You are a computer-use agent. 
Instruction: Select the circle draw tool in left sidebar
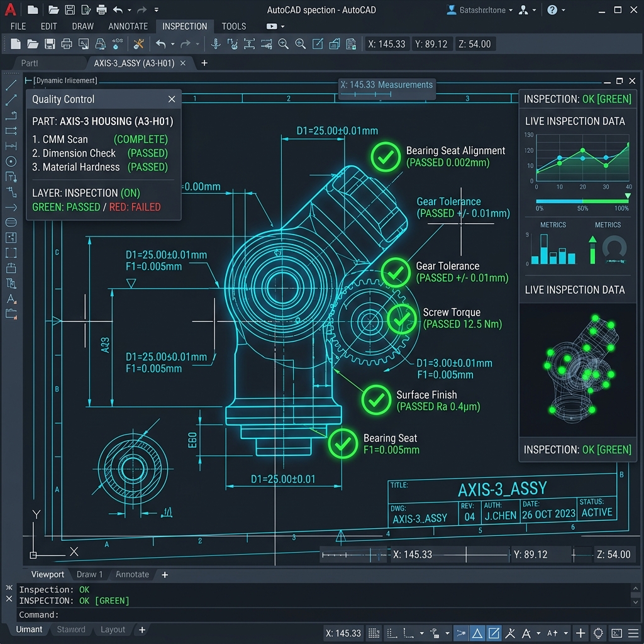[x=11, y=162]
